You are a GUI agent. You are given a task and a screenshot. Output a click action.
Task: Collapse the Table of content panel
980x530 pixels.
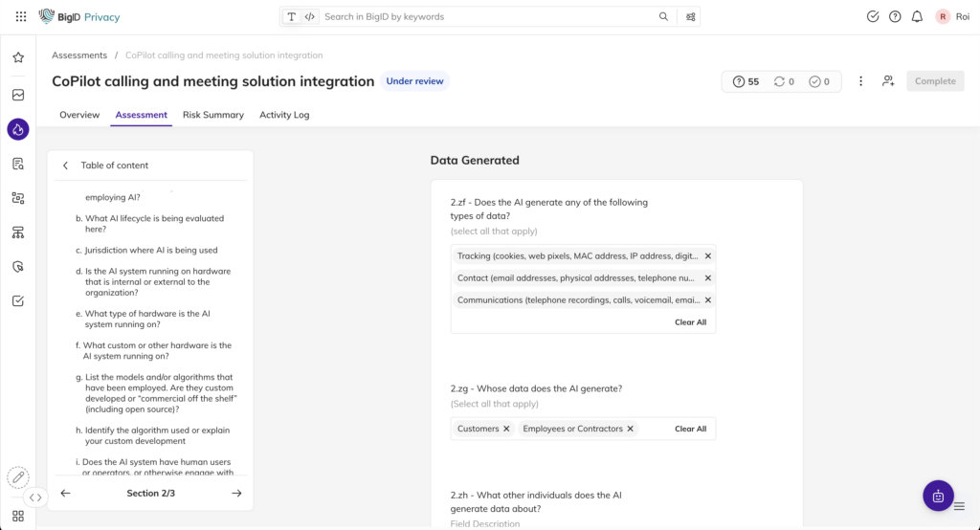coord(65,166)
